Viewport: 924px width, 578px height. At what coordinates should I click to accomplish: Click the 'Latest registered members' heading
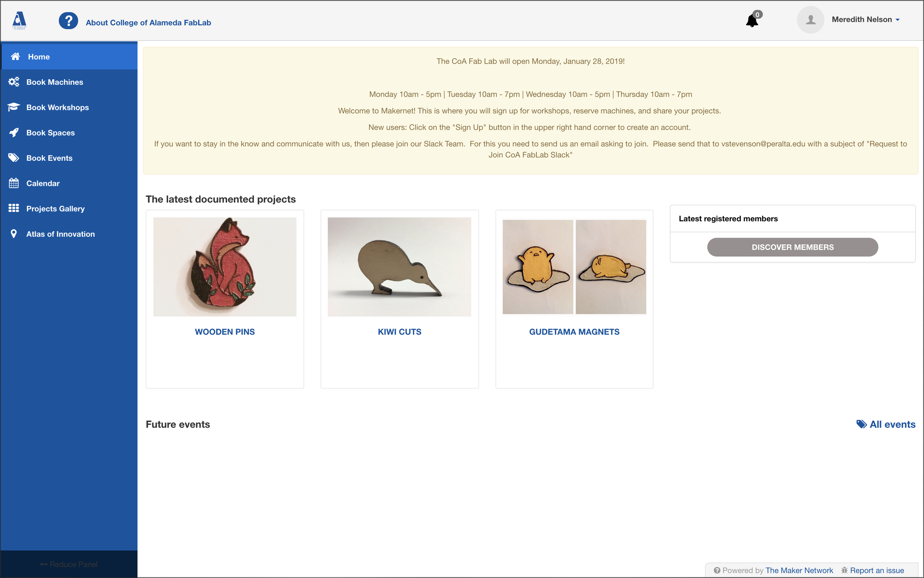tap(728, 219)
